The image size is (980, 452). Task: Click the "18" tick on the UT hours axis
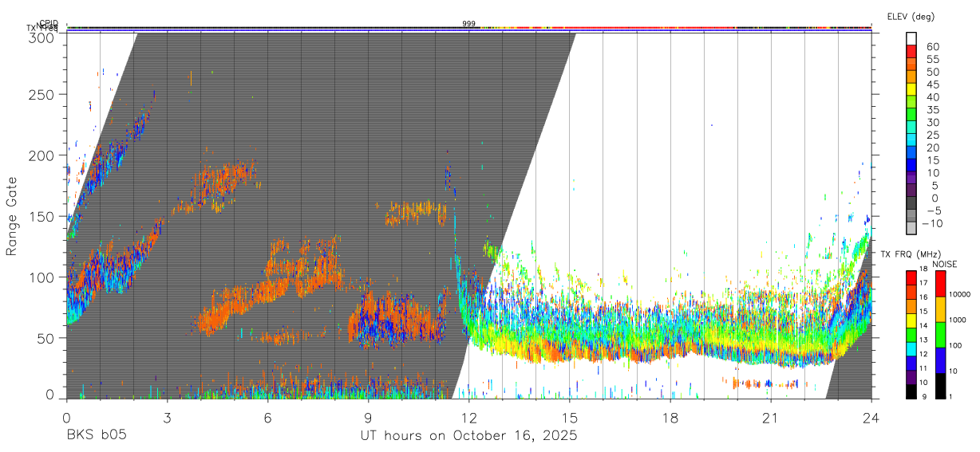coord(670,418)
